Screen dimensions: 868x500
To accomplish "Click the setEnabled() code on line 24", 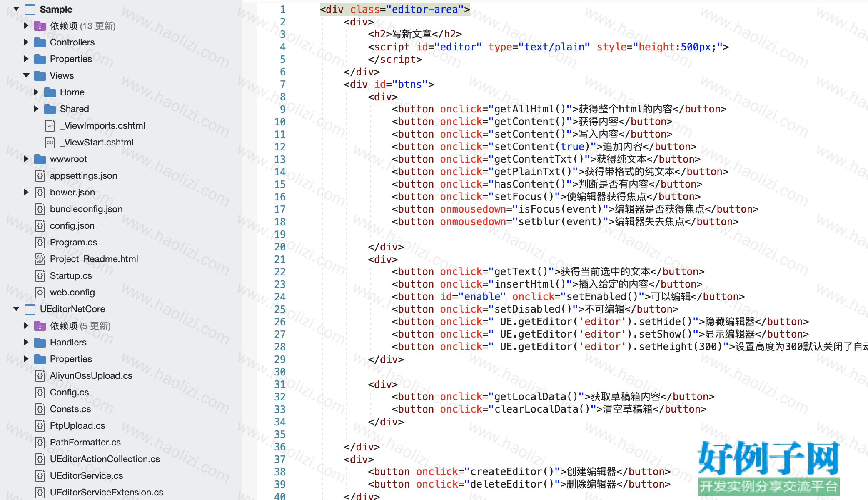I will coord(602,297).
